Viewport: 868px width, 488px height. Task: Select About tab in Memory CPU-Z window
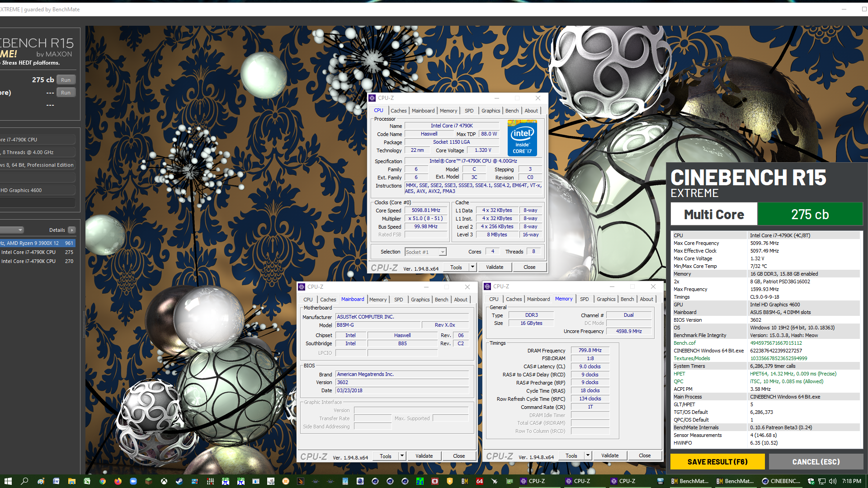click(646, 299)
